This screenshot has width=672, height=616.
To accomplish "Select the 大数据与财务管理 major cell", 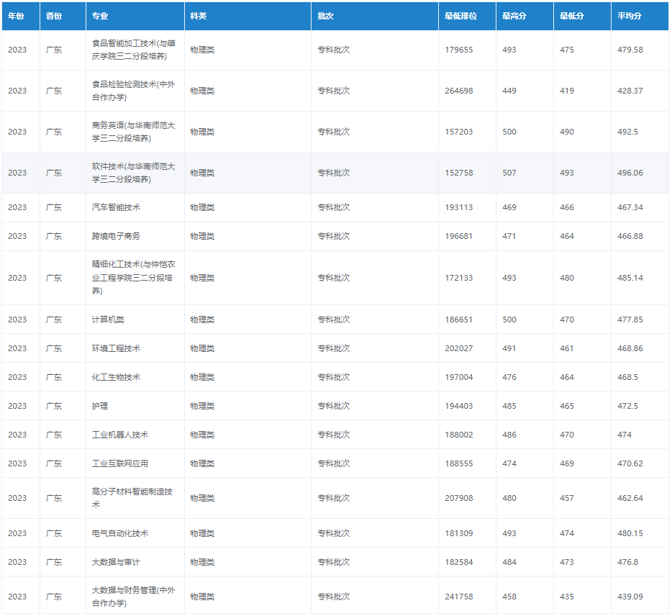I will 134,597.
